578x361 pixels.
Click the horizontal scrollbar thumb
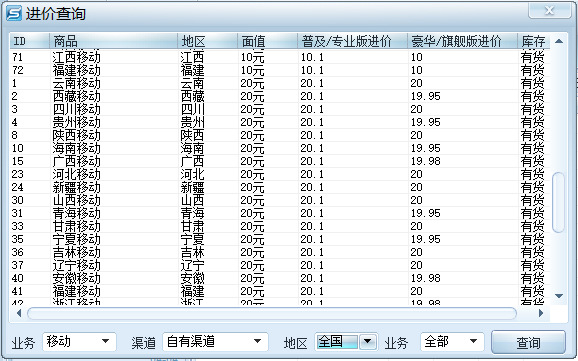(272, 313)
